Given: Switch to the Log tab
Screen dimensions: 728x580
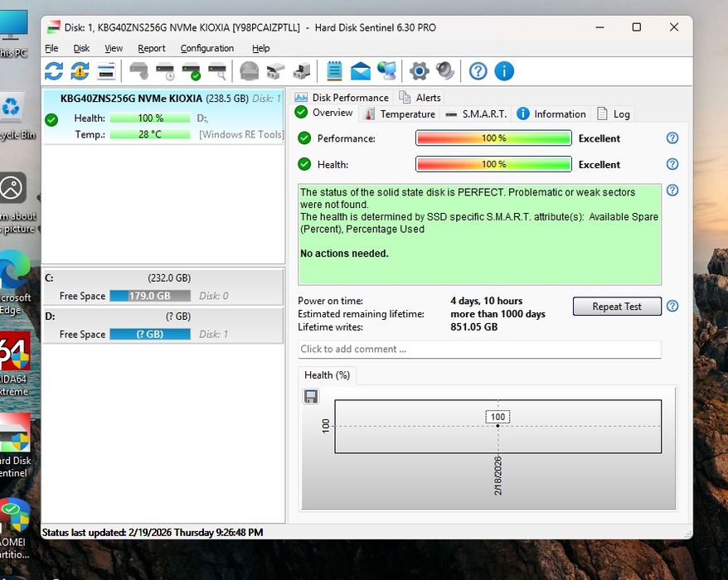Looking at the screenshot, I should click(614, 114).
